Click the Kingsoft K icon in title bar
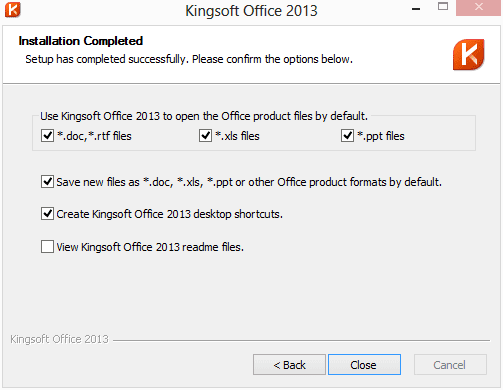This screenshot has width=503, height=390. point(13,10)
